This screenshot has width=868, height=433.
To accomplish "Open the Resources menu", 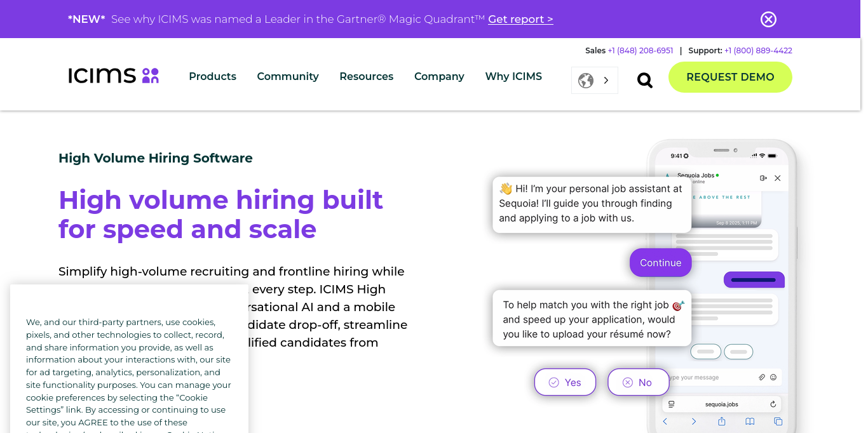I will 367,76.
